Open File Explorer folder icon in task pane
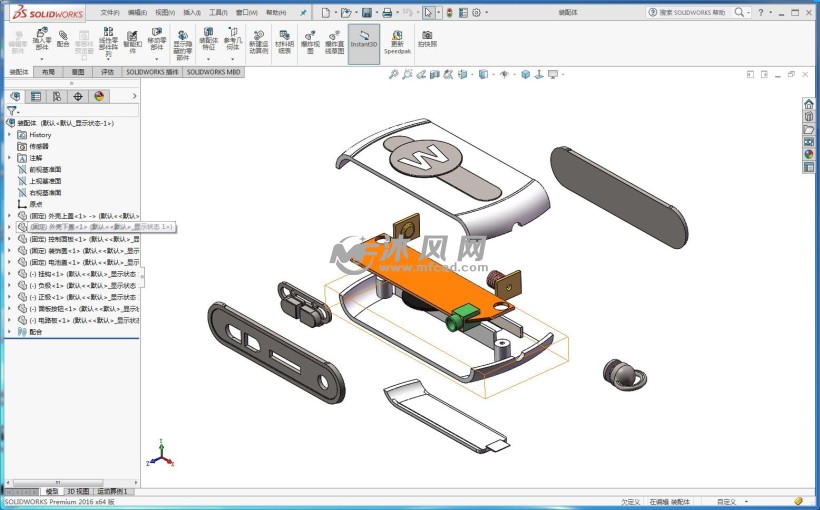Viewport: 820px width, 510px height. [809, 129]
